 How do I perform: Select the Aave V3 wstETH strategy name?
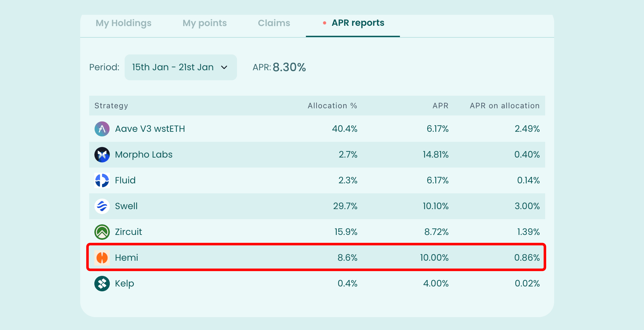click(150, 129)
